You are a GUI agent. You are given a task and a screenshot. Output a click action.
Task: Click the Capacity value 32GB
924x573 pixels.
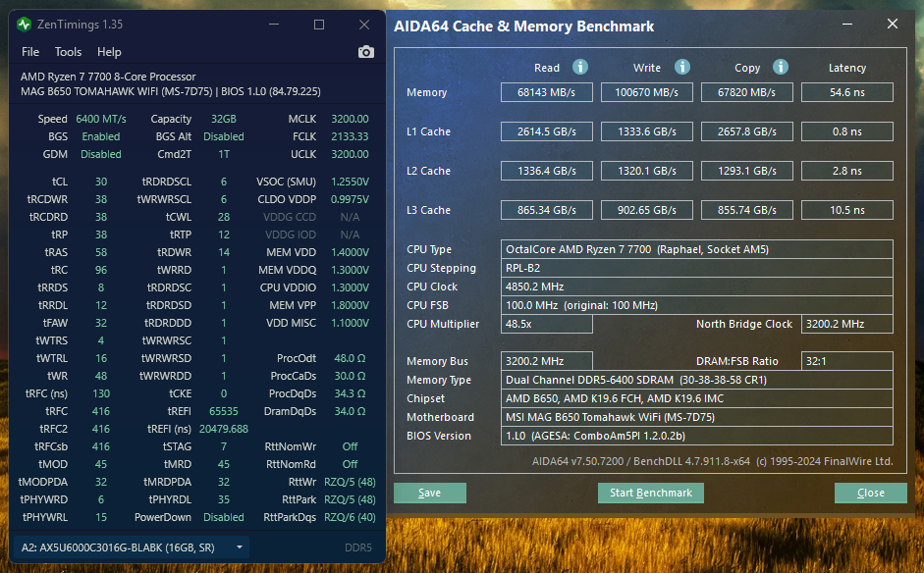click(223, 119)
